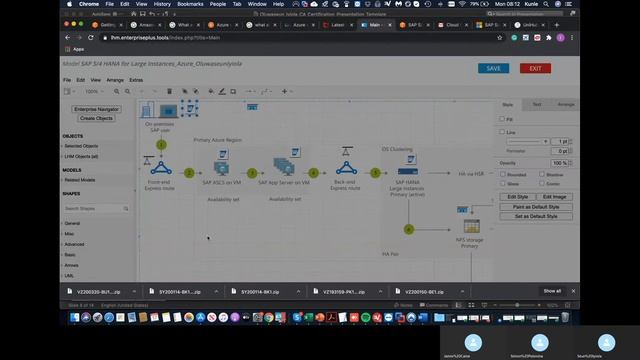Viewport: 640px width, 360px height.
Task: Click the PowerPoint zoom slider in status bar
Action: pos(517,305)
